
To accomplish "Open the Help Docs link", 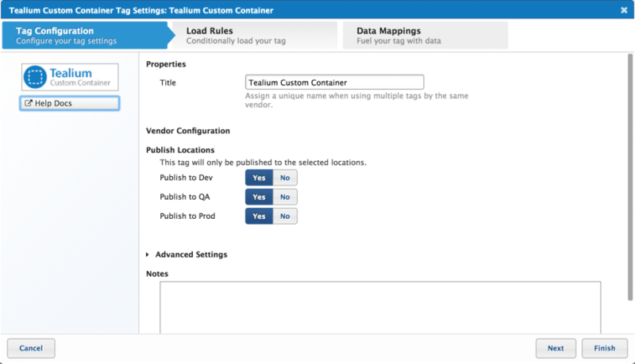I will tap(70, 103).
